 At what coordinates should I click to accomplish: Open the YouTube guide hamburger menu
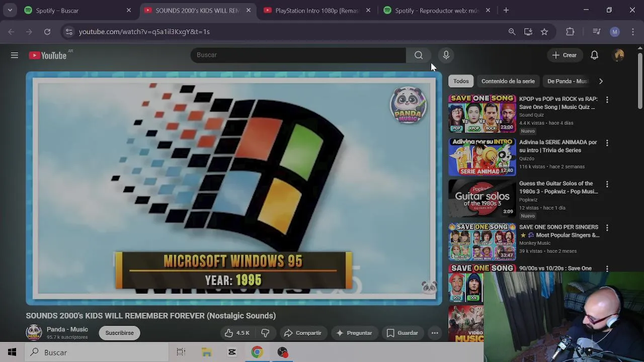pyautogui.click(x=15, y=55)
